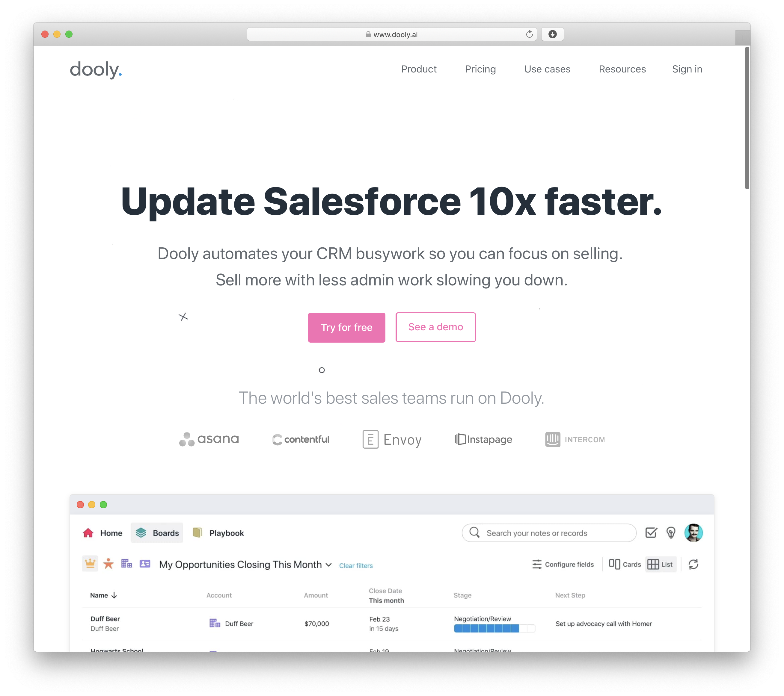Click the Configure fields button

click(x=563, y=564)
